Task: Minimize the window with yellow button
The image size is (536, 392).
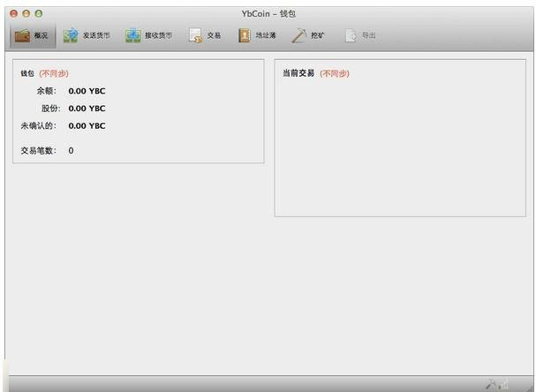Action: (x=26, y=13)
